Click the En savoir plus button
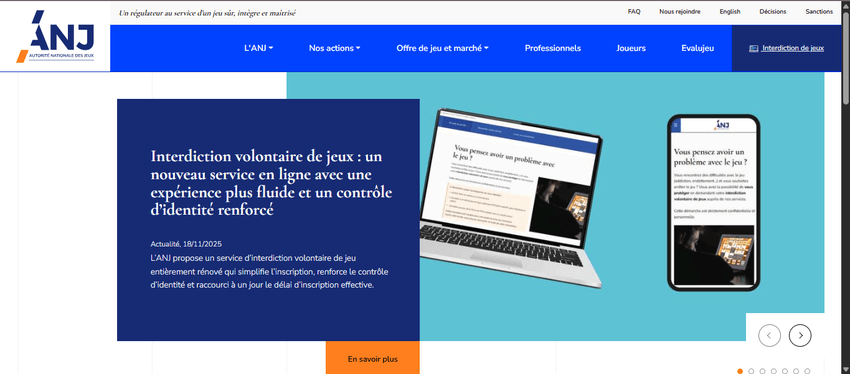850x374 pixels. click(372, 358)
